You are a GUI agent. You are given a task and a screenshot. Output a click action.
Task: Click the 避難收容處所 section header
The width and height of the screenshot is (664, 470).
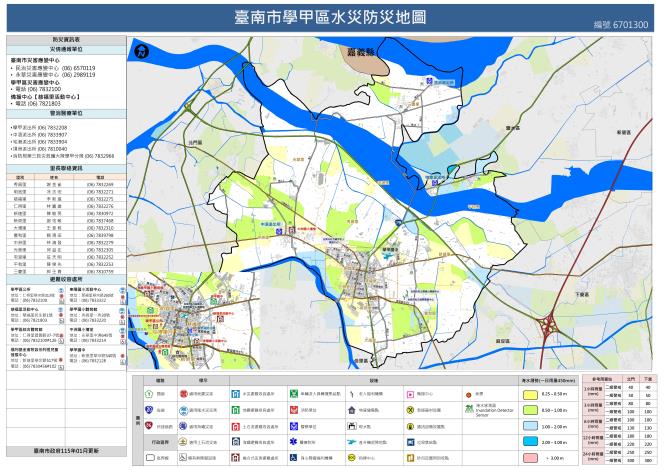tap(65, 281)
